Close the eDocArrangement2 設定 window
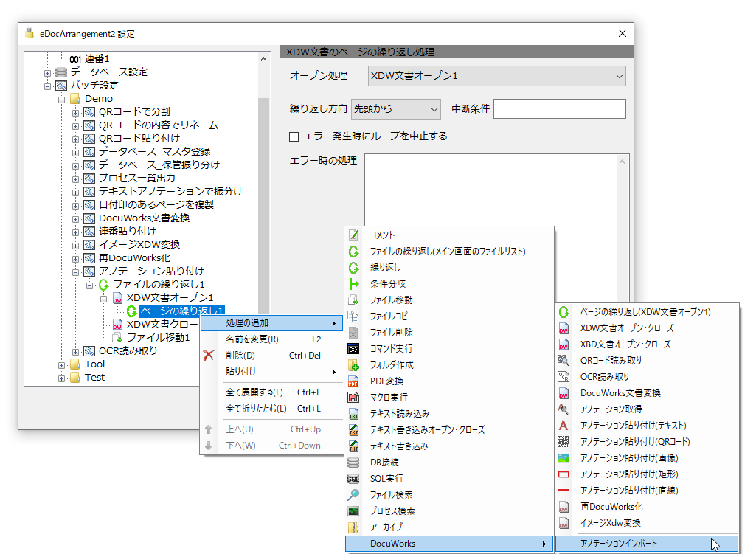Screen dimensions: 756x554 pos(623,33)
